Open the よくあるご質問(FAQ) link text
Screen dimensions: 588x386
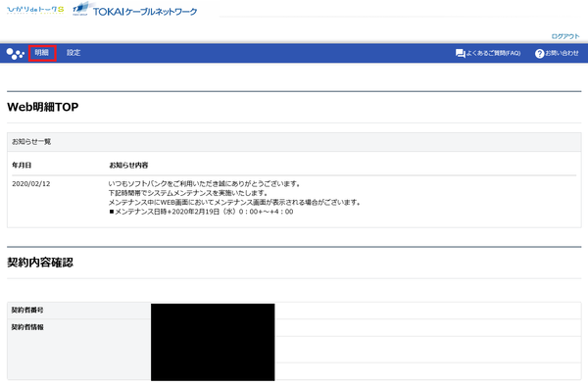pos(494,53)
